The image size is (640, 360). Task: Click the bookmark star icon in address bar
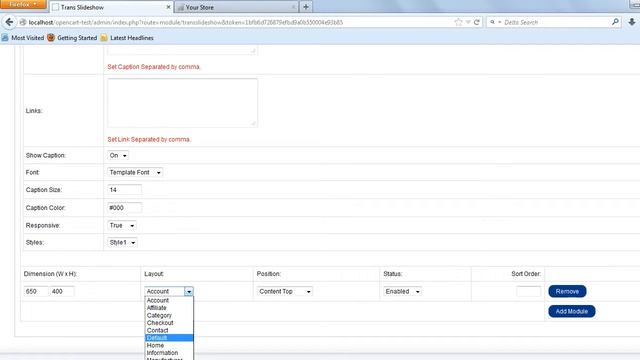[x=458, y=22]
